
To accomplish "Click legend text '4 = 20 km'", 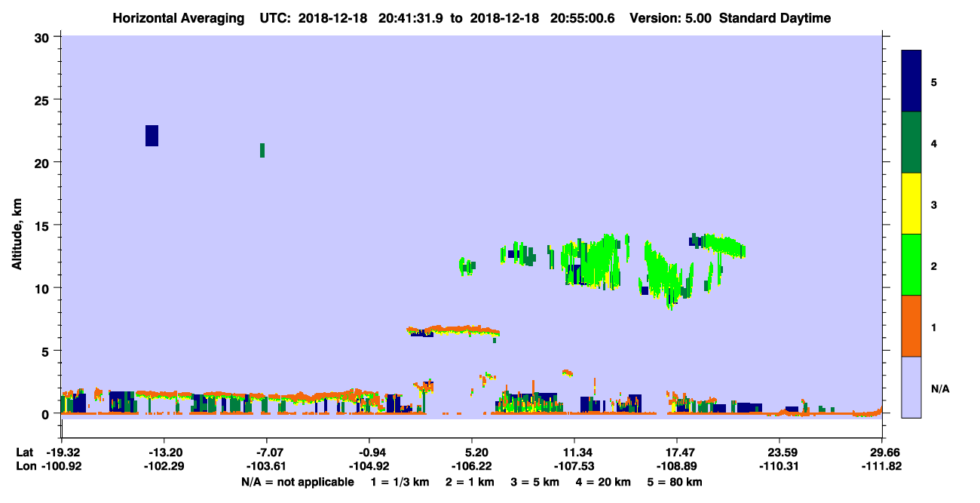I will [x=604, y=482].
